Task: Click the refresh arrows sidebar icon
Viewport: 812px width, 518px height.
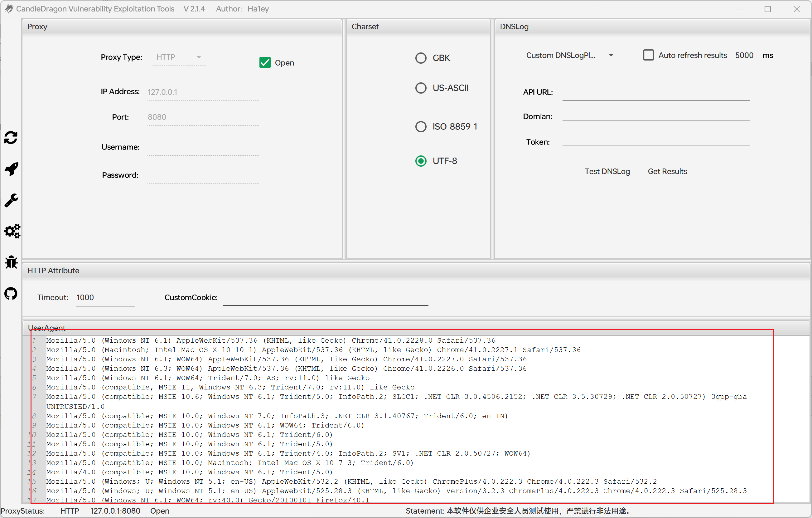Action: click(x=11, y=138)
